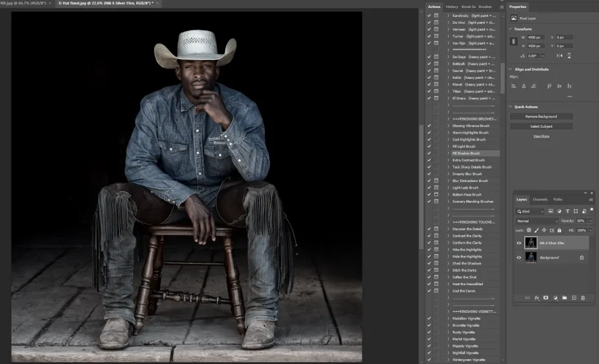
Task: Click the new group folder icon
Action: pyautogui.click(x=564, y=298)
